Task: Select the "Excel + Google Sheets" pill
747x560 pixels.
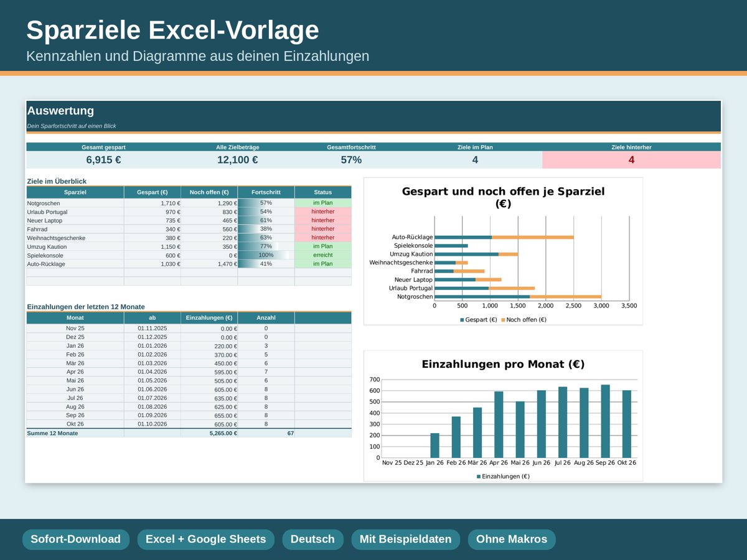Action: (205, 539)
